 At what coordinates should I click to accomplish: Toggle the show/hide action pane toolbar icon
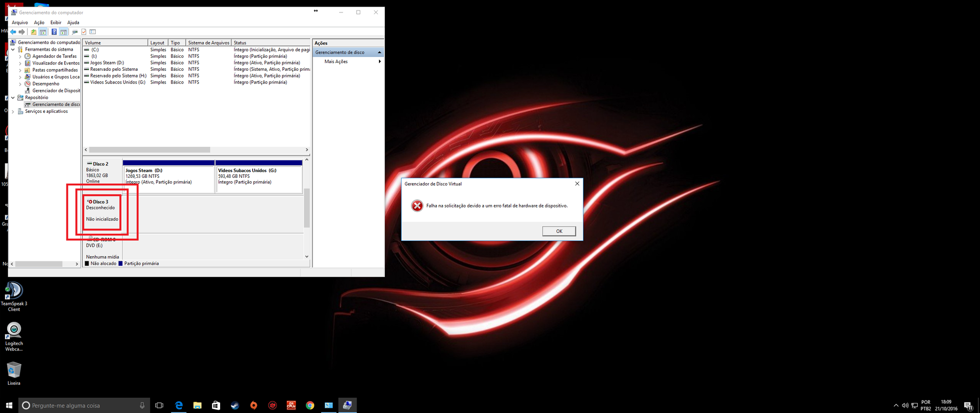[63, 32]
